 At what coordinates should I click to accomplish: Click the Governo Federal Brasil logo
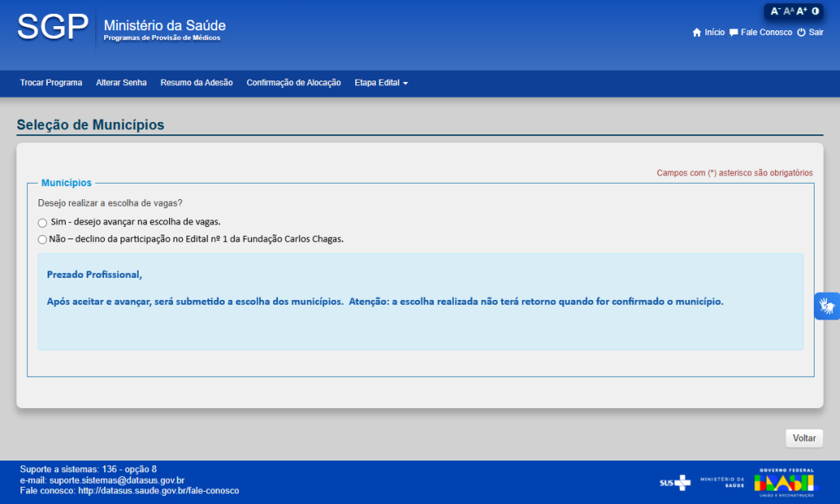(786, 483)
